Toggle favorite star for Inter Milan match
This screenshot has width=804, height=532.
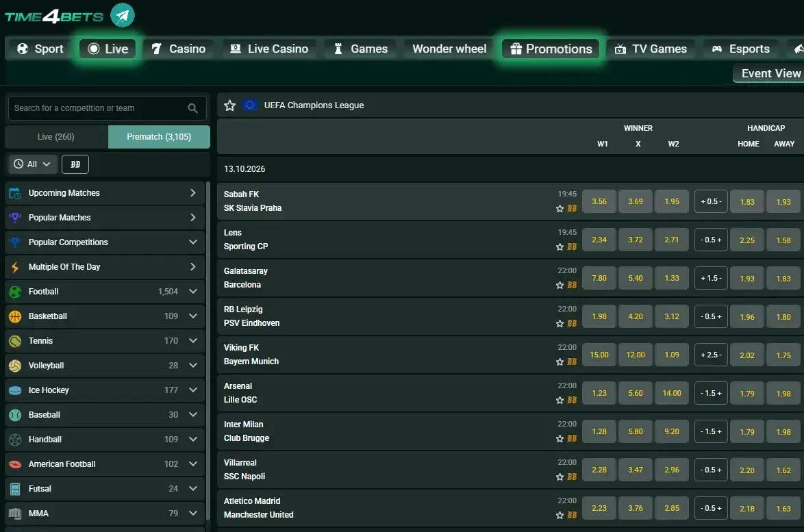pyautogui.click(x=560, y=439)
